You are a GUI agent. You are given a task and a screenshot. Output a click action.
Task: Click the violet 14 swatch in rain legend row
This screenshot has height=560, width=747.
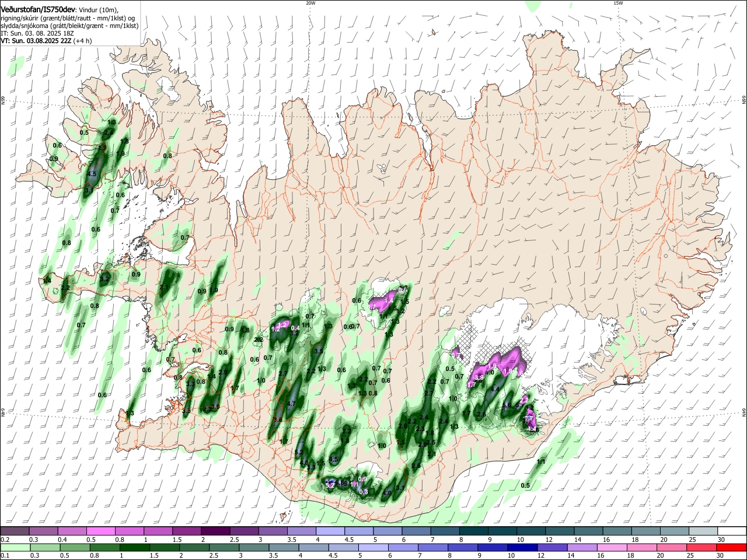(582, 547)
